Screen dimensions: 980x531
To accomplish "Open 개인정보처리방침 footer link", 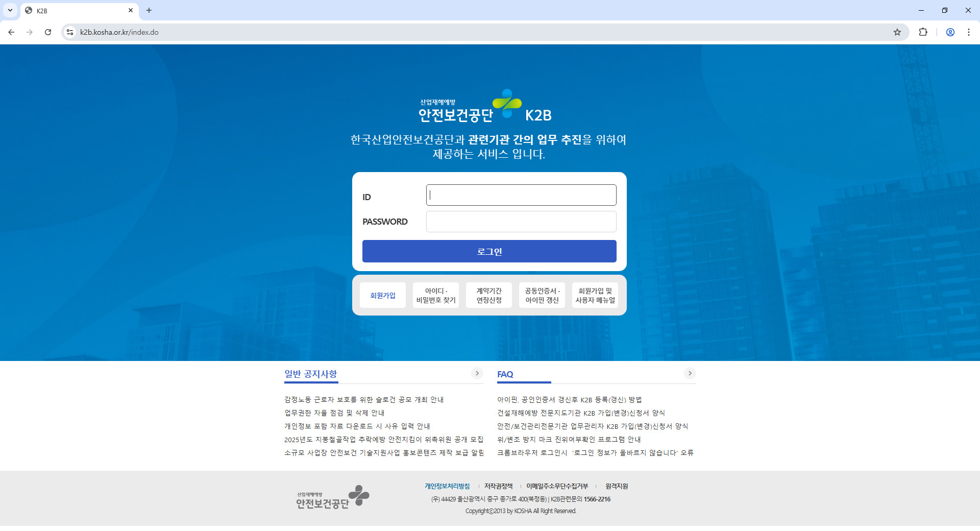I will [x=447, y=486].
